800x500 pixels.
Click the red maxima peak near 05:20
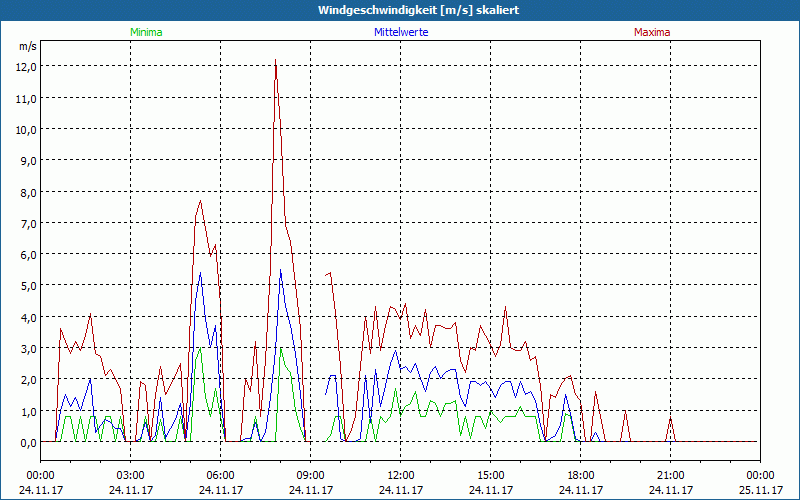201,201
